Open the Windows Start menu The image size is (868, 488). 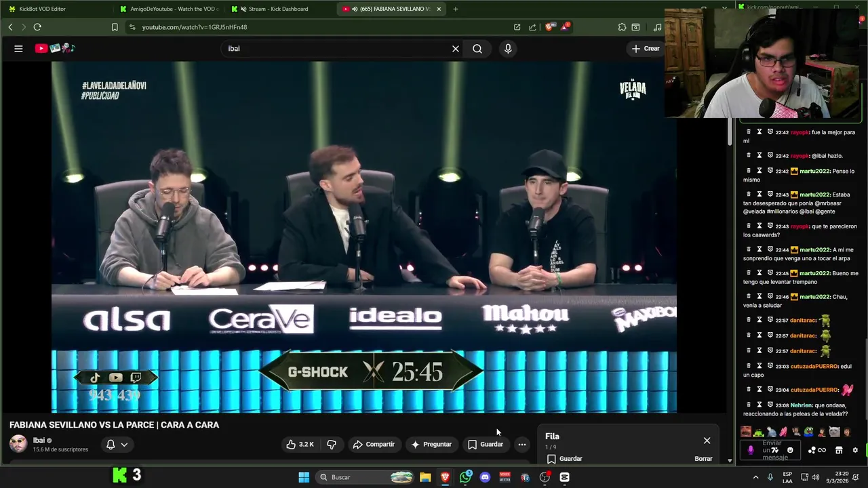pyautogui.click(x=304, y=477)
